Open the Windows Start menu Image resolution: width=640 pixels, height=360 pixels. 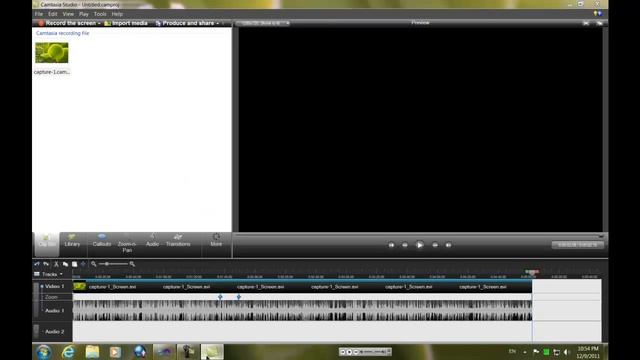44,352
